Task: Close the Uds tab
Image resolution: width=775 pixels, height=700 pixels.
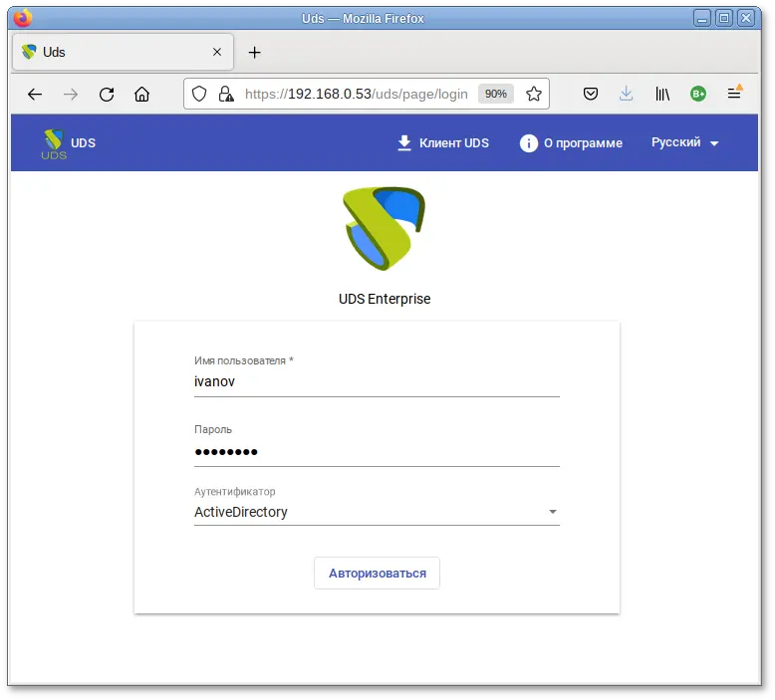Action: tap(217, 52)
